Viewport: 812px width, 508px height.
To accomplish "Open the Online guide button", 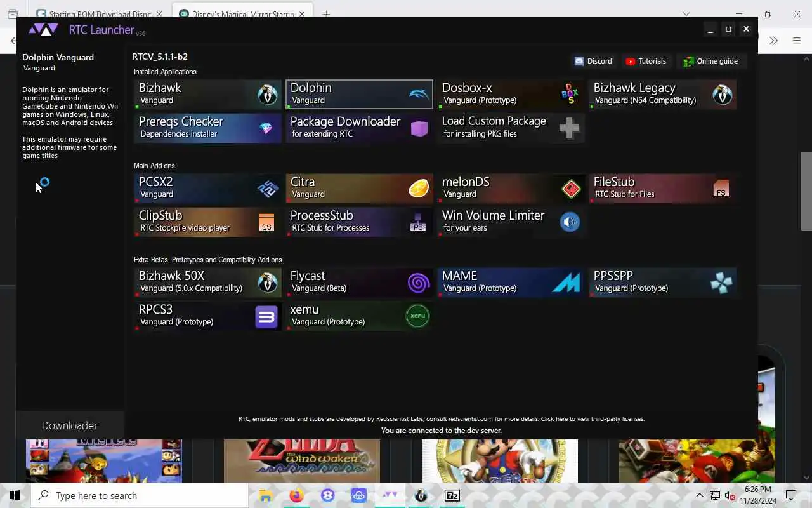I will [710, 61].
